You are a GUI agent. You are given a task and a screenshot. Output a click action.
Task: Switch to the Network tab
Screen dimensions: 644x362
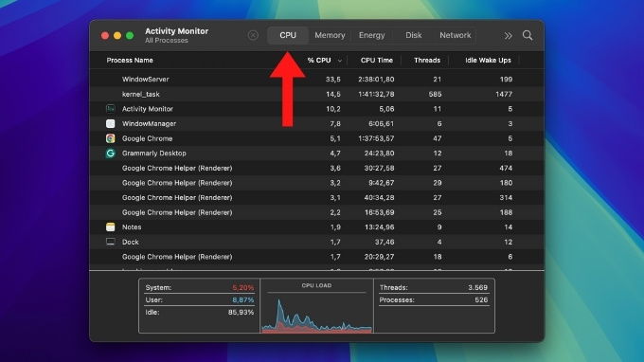[456, 35]
